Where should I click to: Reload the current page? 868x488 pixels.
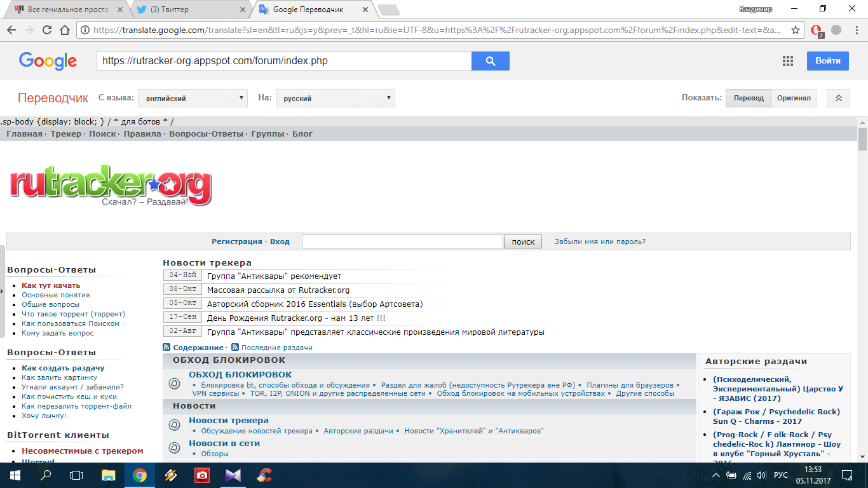[x=46, y=30]
